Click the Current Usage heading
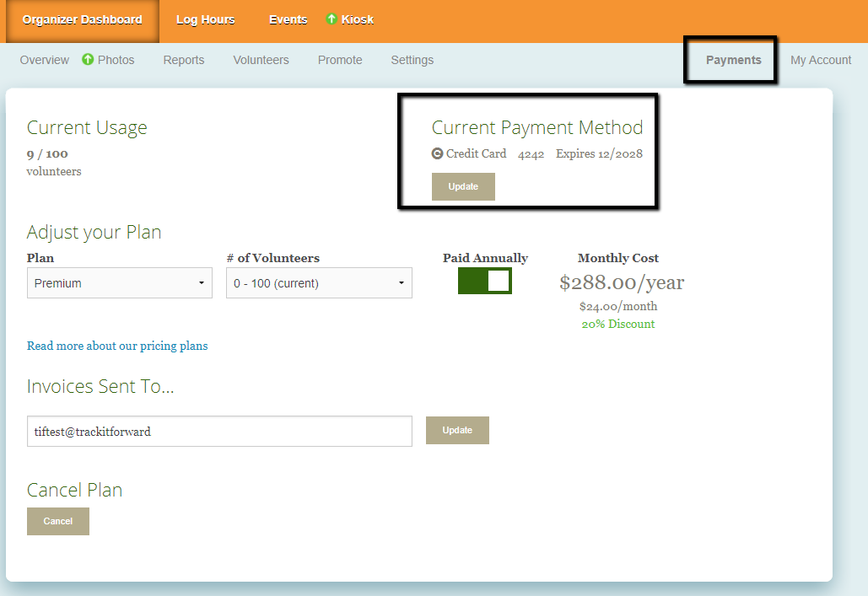This screenshot has width=868, height=596. click(x=87, y=128)
